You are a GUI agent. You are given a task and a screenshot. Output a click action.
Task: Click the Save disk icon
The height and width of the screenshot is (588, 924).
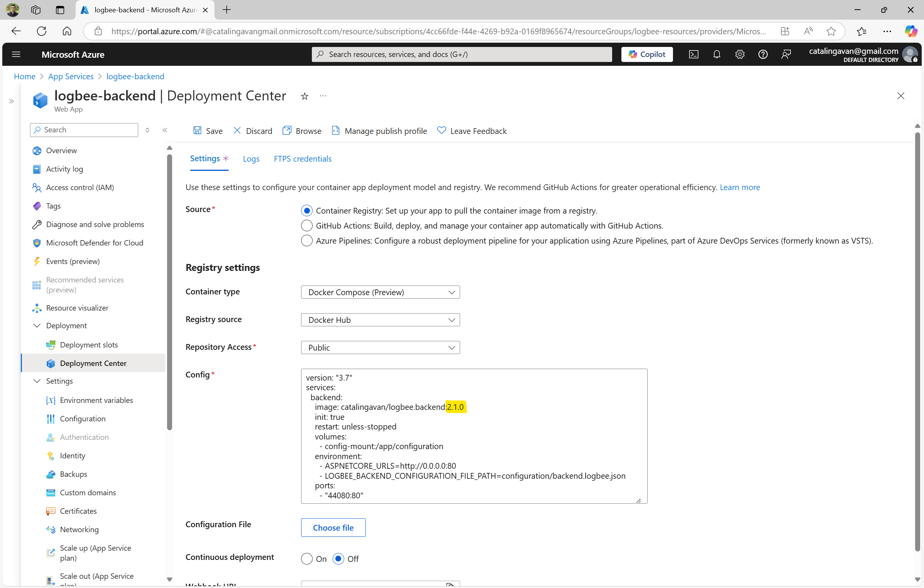pos(198,131)
